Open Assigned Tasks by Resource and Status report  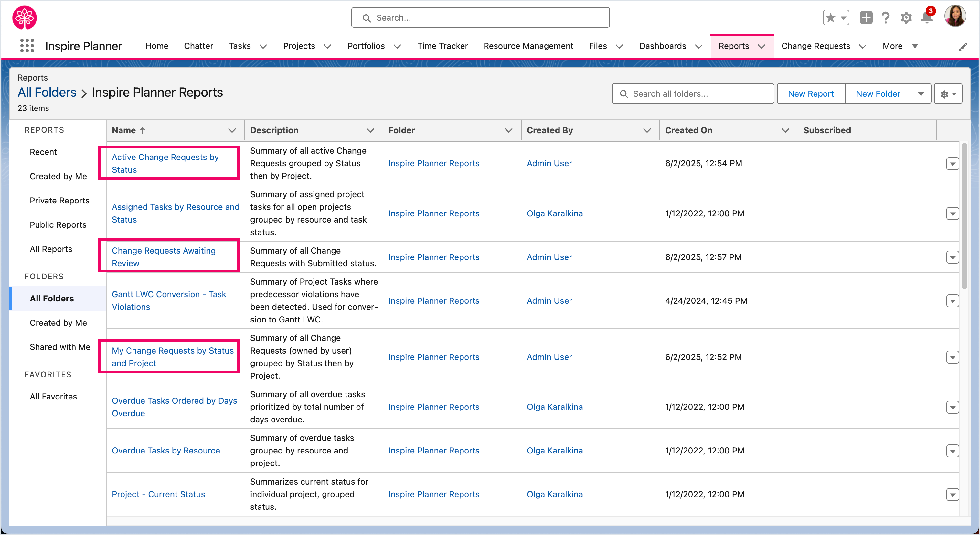pos(176,213)
